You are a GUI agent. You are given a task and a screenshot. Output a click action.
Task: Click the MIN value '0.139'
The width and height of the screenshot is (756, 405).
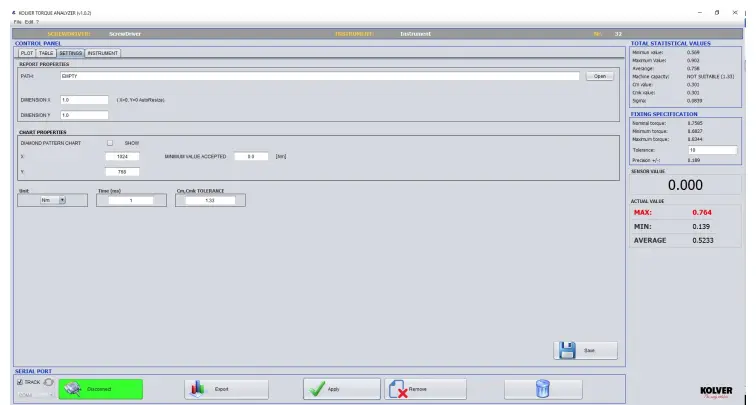701,227
